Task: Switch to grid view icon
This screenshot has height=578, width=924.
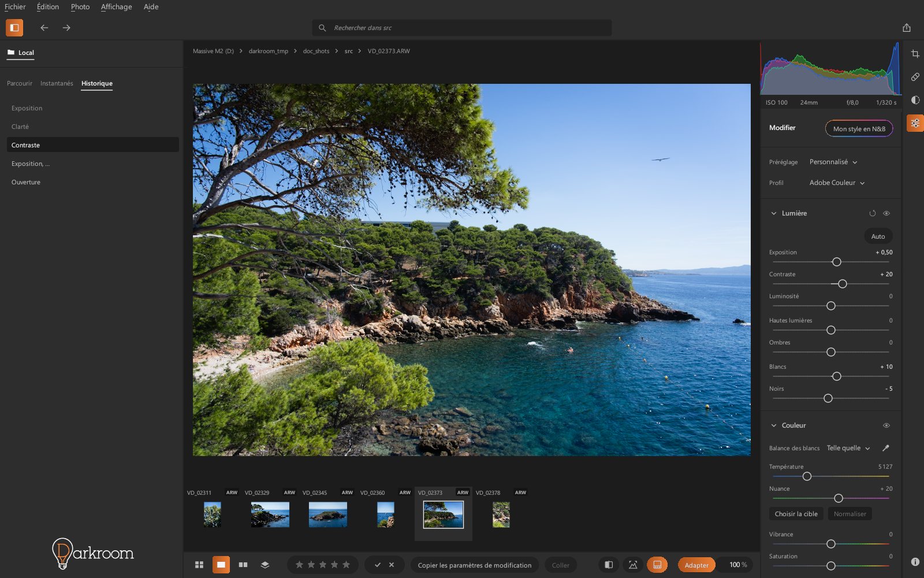Action: point(199,565)
